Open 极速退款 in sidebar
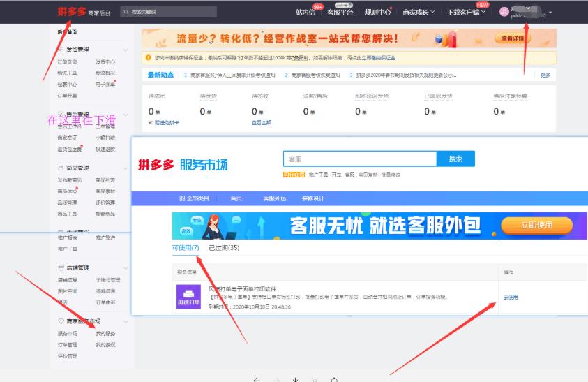 [105, 149]
